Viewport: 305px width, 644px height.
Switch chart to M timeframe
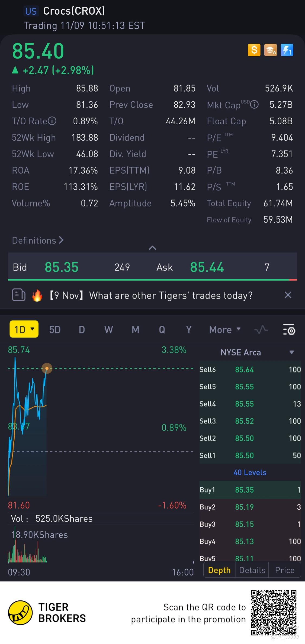[x=135, y=330]
